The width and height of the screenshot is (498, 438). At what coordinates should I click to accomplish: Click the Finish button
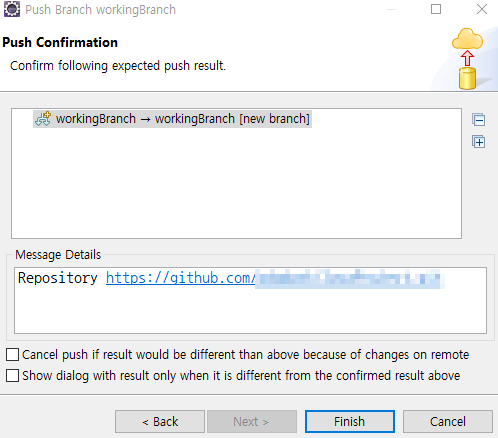point(350,422)
